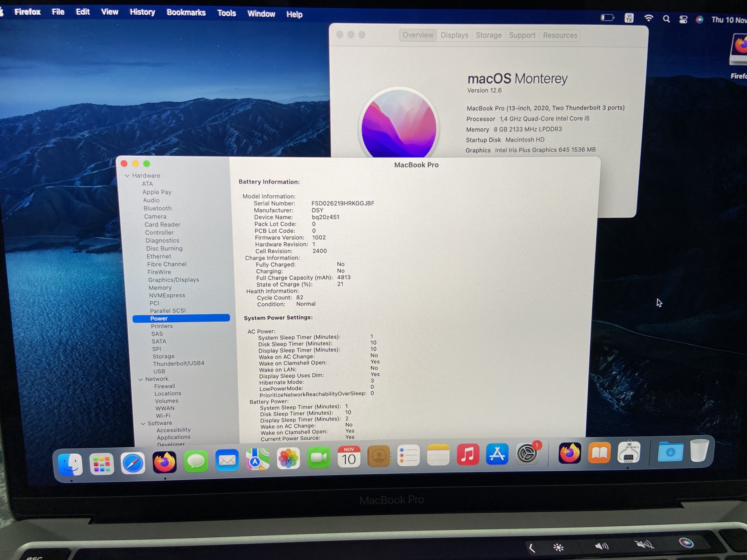Open Control Center in menu bar

click(x=683, y=19)
